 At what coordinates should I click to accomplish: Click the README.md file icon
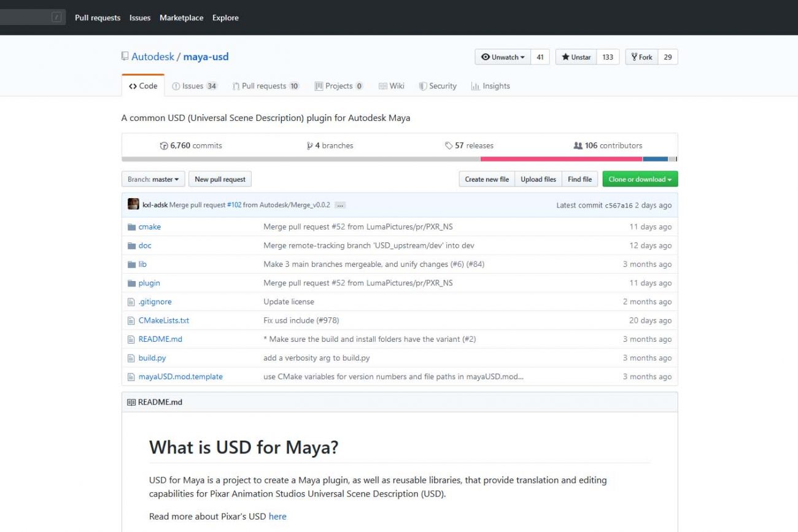pos(131,339)
